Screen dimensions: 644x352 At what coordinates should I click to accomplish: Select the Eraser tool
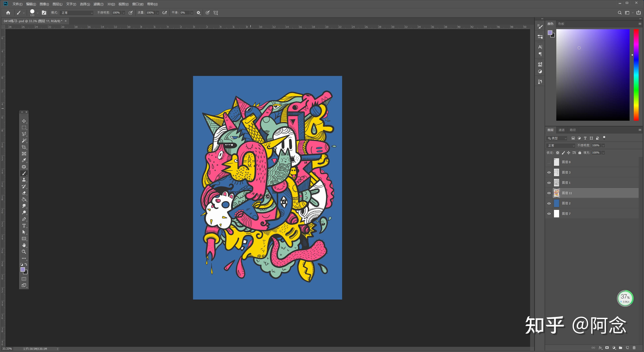[24, 193]
